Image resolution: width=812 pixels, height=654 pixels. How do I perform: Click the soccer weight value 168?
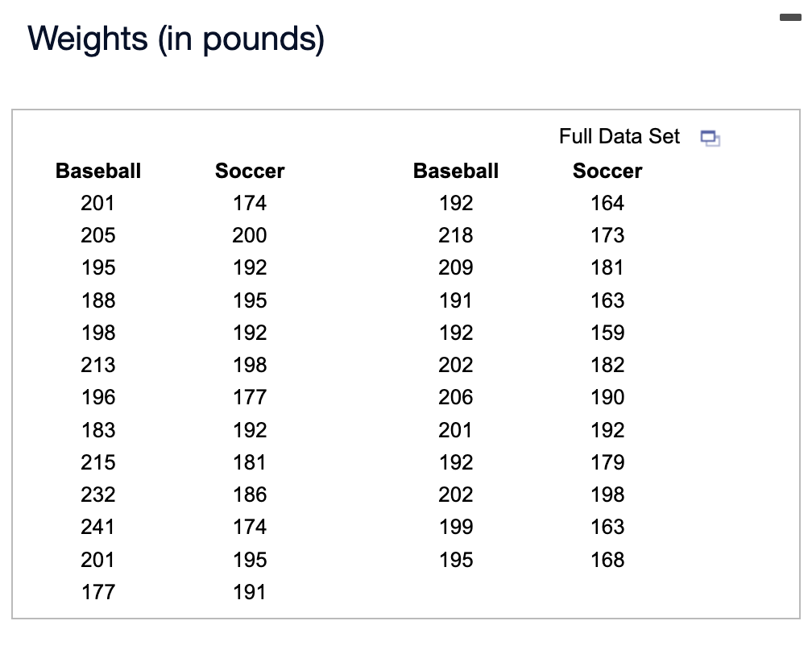[x=607, y=560]
